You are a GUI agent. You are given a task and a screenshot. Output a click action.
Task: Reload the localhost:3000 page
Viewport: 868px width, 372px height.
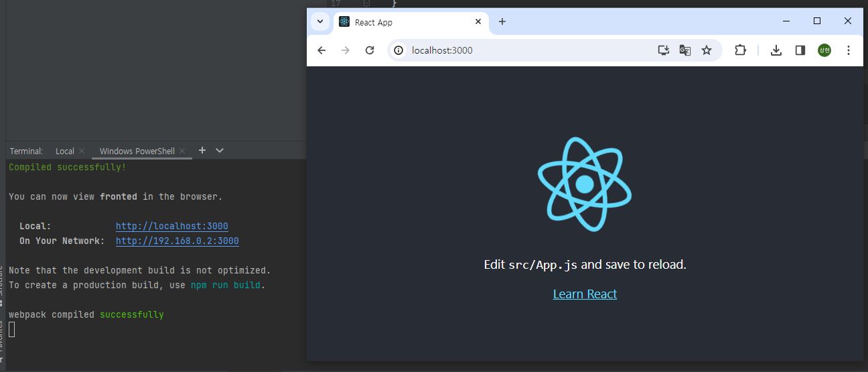[x=370, y=50]
